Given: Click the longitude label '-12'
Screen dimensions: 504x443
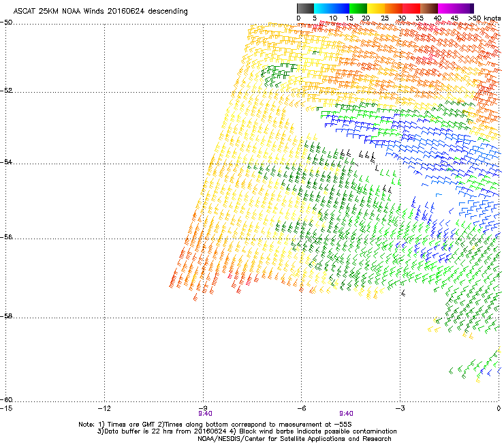Looking at the screenshot, I should (x=104, y=408).
